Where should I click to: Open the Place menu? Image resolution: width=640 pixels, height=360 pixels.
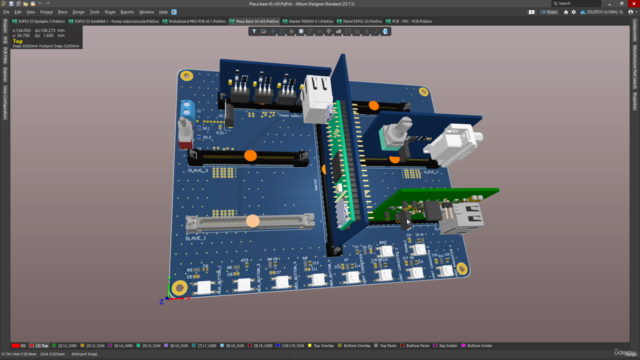62,12
